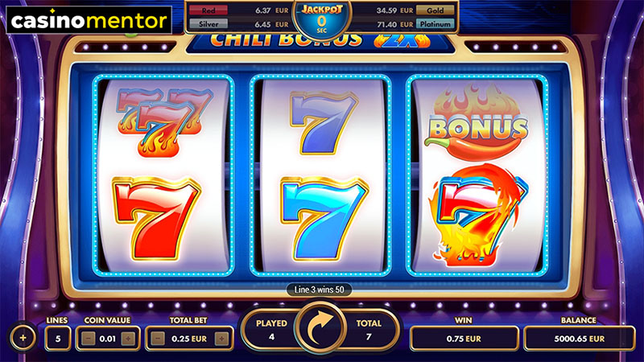
Task: Click the Balance amount display
Action: pos(579,339)
